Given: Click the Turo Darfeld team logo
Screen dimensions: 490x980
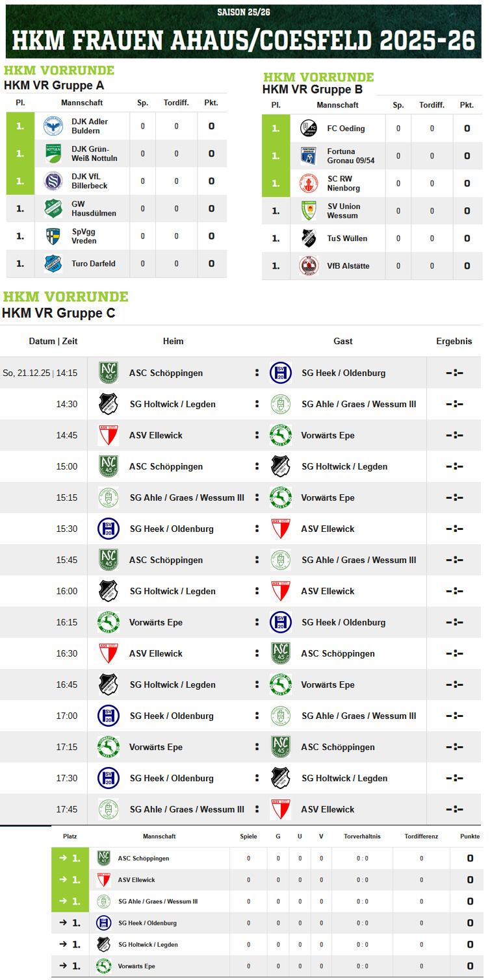Looking at the screenshot, I should (53, 264).
